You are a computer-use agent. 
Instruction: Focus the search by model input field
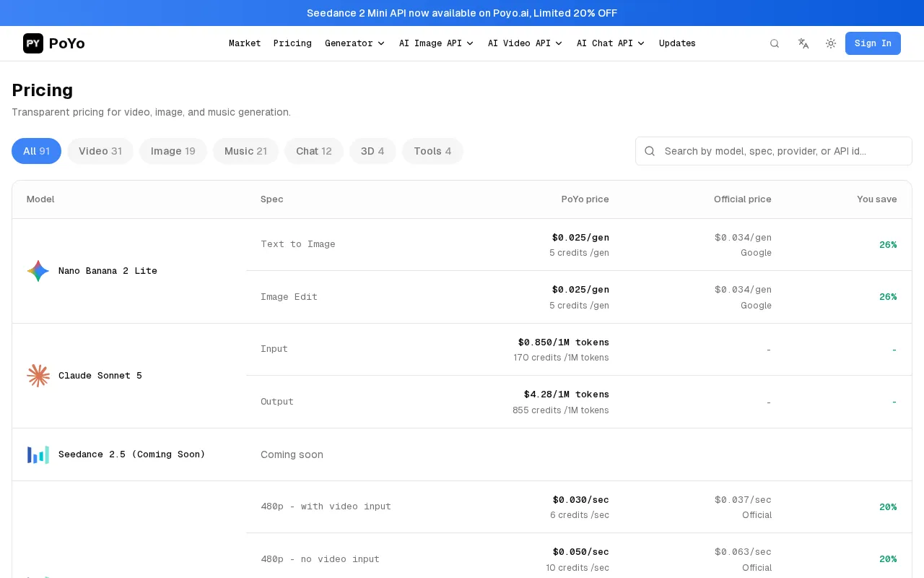tap(774, 151)
